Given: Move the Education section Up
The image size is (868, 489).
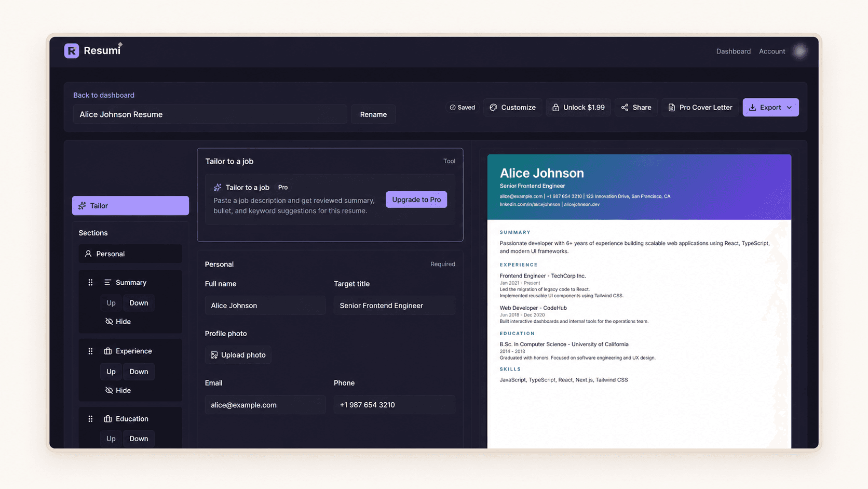Looking at the screenshot, I should [x=111, y=439].
